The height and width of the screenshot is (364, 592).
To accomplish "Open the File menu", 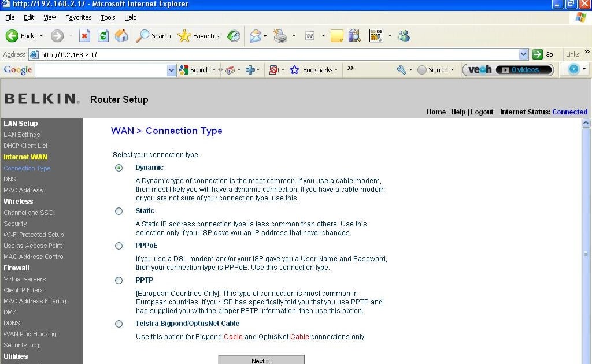I will (x=10, y=17).
